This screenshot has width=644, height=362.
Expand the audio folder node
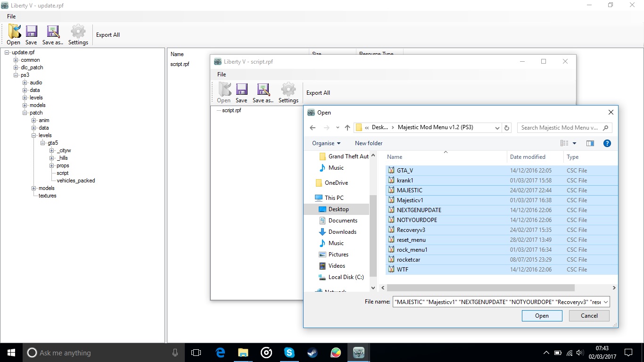point(25,82)
